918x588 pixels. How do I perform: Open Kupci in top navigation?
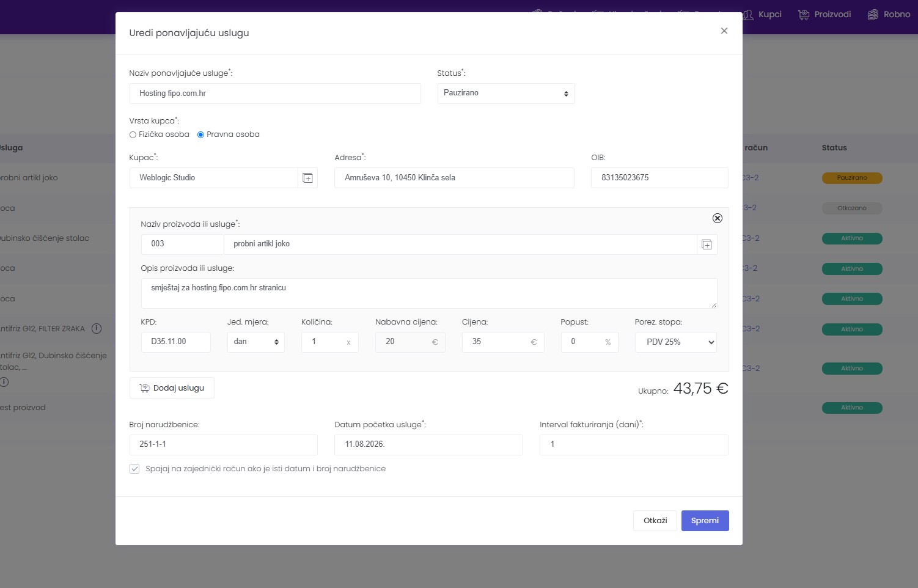762,15
